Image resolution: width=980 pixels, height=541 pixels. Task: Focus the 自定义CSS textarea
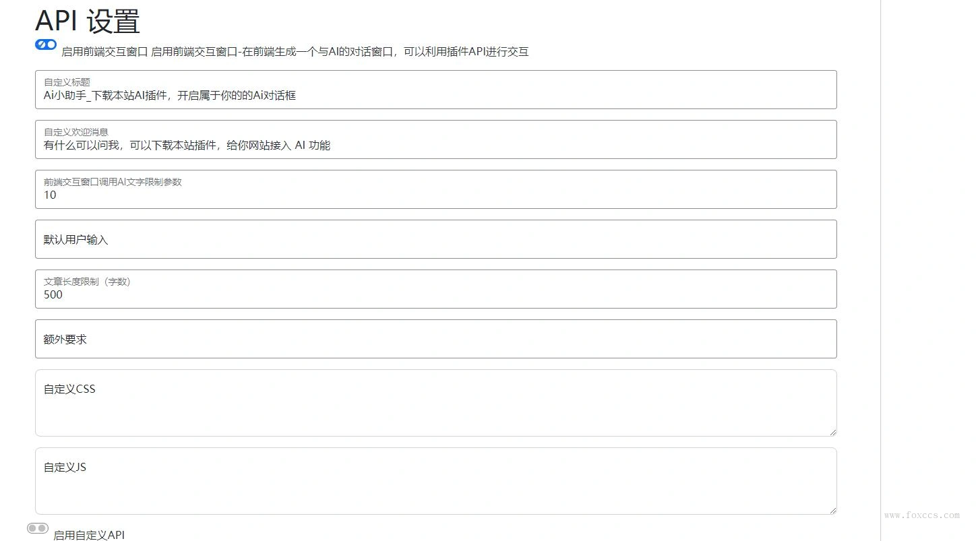(x=435, y=403)
